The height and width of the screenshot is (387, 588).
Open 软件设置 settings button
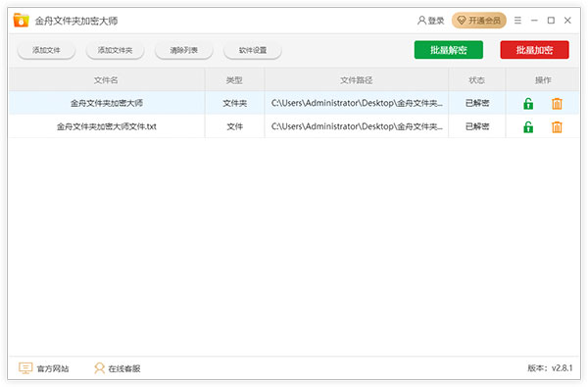253,50
